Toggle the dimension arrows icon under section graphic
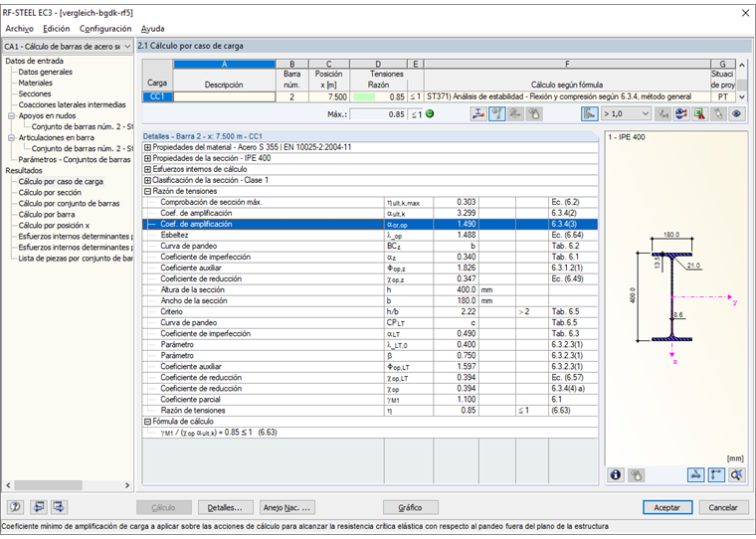756x539 pixels. [716, 475]
